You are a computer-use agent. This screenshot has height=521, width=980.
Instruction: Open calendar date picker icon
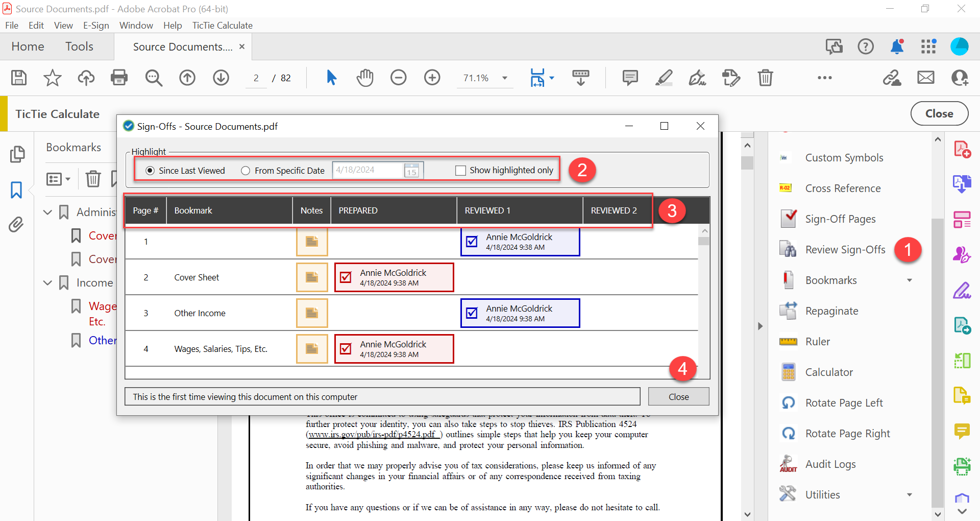[x=412, y=170]
